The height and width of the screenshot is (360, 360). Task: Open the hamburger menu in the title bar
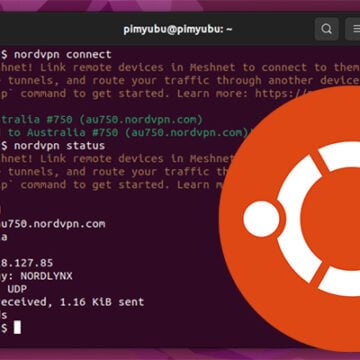(353, 29)
